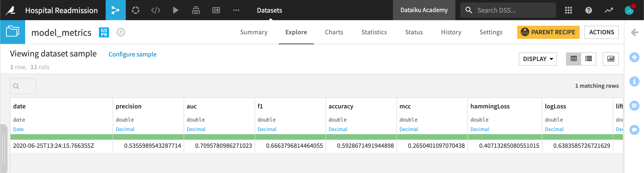Open the activity trend icon
This screenshot has height=173, width=644.
[x=609, y=10]
